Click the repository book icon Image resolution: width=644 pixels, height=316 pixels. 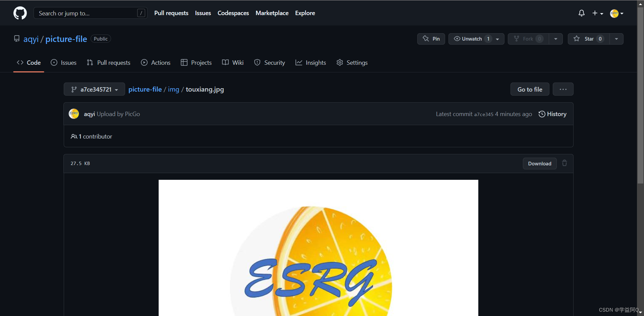coord(17,39)
